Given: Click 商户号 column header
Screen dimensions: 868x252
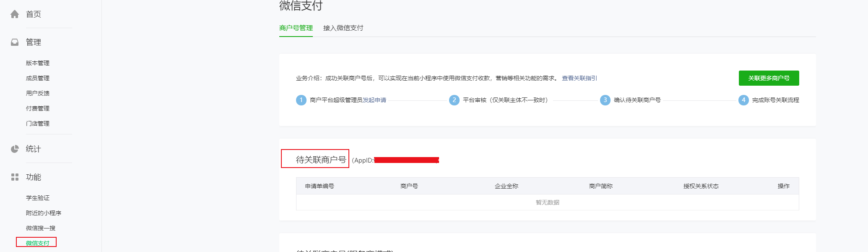Looking at the screenshot, I should [x=409, y=186].
